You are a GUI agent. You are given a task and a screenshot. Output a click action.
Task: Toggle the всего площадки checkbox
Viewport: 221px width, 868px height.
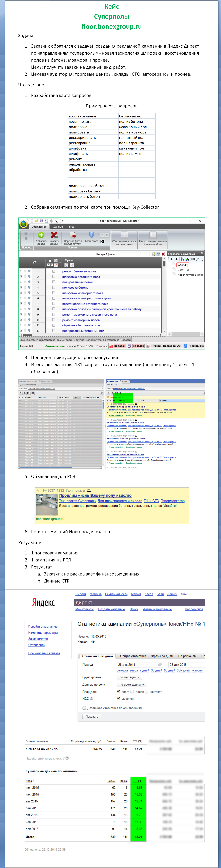tap(118, 691)
